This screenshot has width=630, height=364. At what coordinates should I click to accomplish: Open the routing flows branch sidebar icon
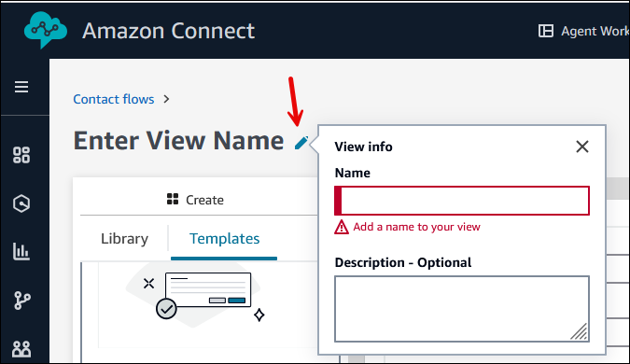22,301
